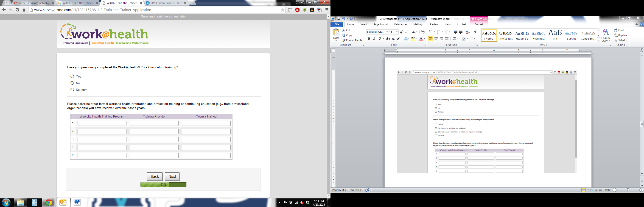Show paragraph marks with pilcrow icon
The width and height of the screenshot is (644, 207).
click(476, 32)
